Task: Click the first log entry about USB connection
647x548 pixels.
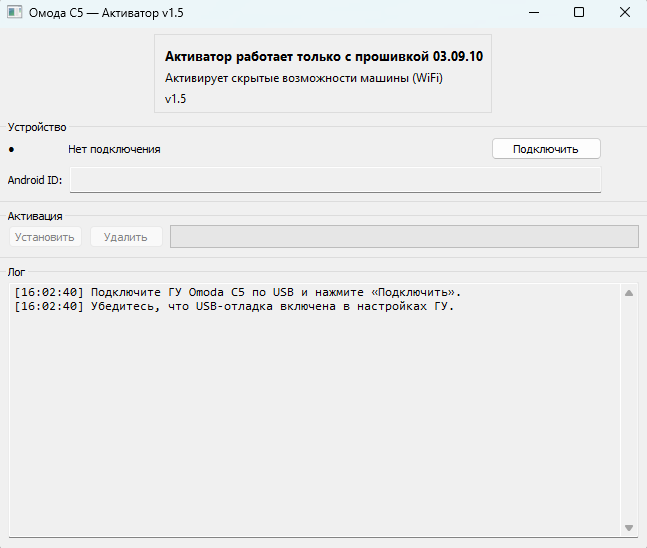Action: (238, 292)
